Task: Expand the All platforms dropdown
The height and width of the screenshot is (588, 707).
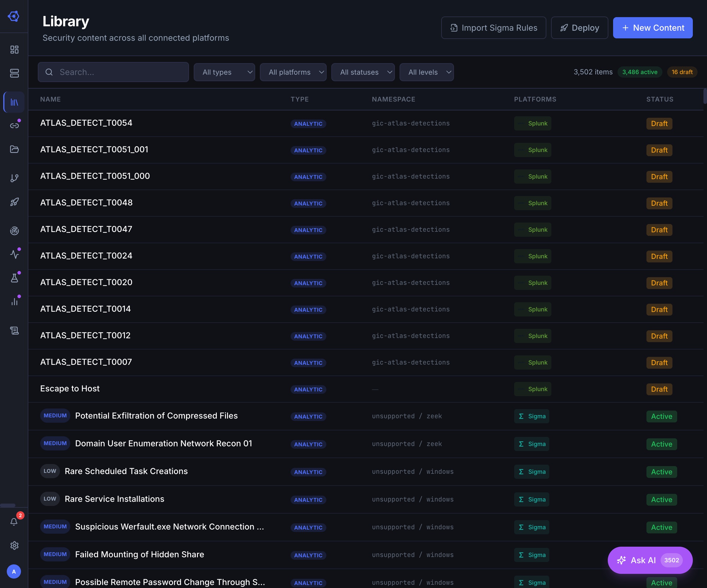Action: [x=293, y=72]
